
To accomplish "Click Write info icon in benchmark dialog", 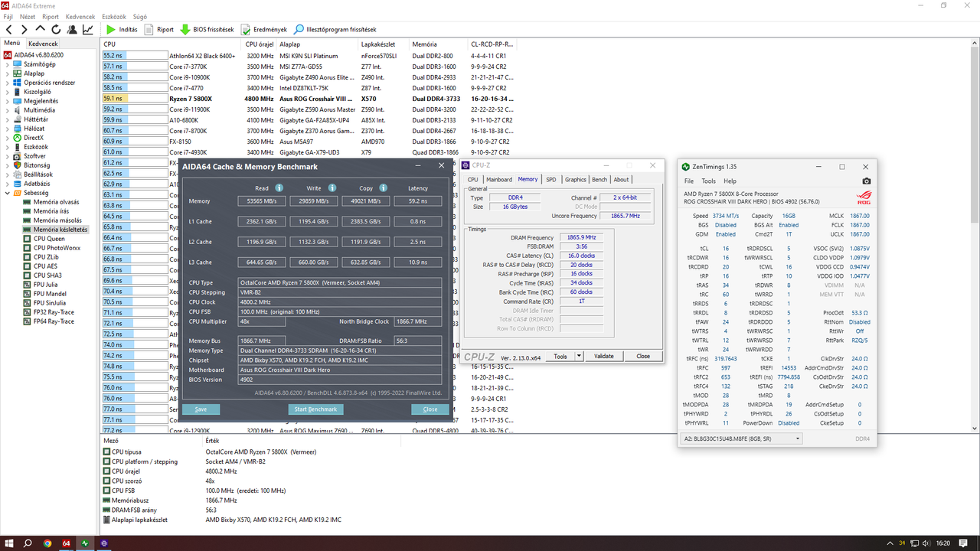I will [x=332, y=187].
